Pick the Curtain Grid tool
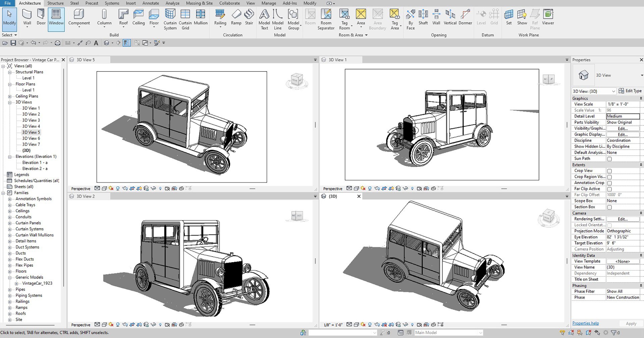The width and height of the screenshot is (644, 338). tap(185, 19)
